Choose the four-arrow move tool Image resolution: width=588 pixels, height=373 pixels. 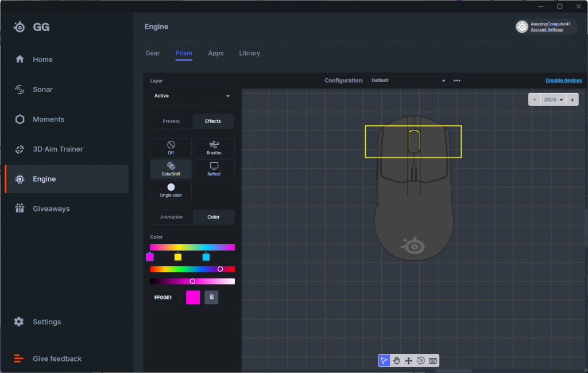pos(408,360)
